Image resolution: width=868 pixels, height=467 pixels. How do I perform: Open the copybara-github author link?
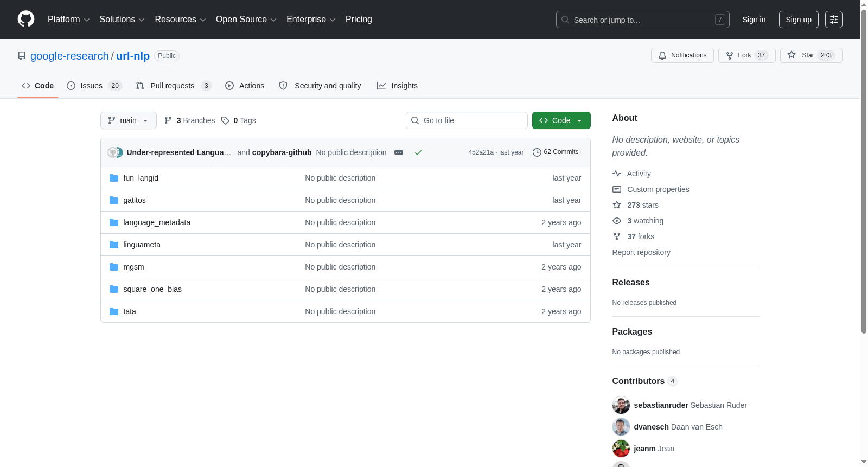tap(282, 152)
